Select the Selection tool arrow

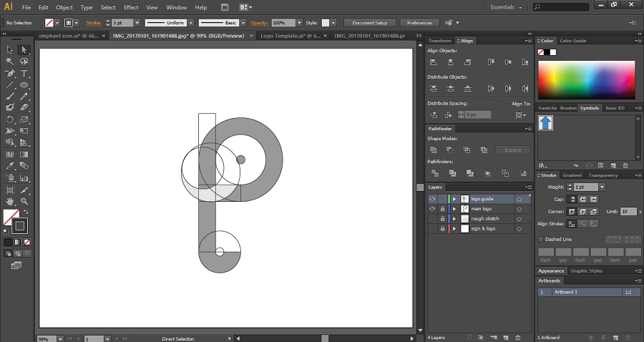tap(10, 49)
